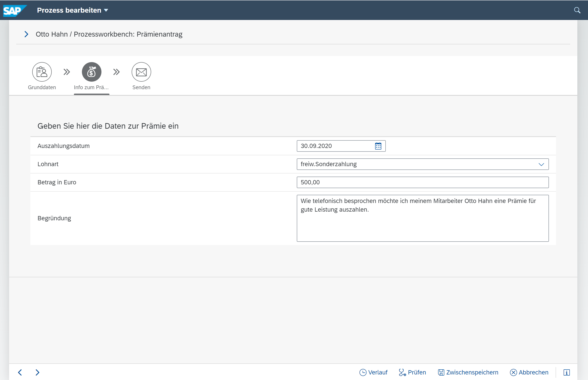Click the Otto Hahn / Prozessworkbench title text
Image resolution: width=588 pixels, height=380 pixels.
109,34
